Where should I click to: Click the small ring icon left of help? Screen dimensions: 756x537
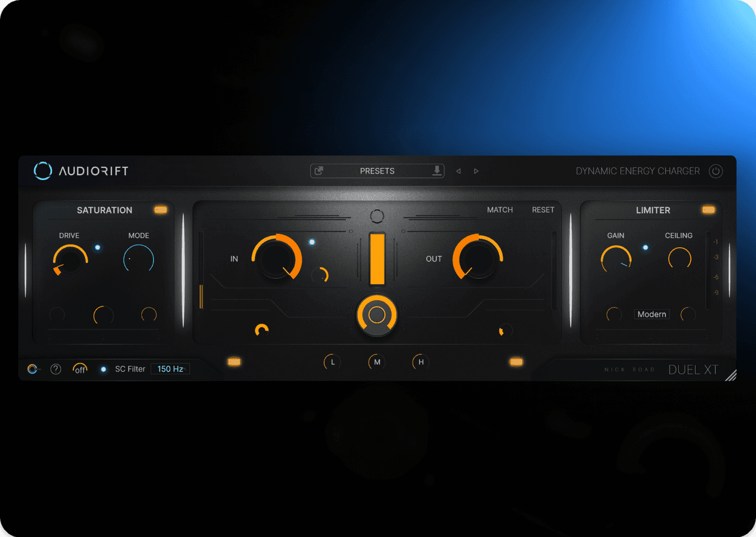tap(32, 369)
